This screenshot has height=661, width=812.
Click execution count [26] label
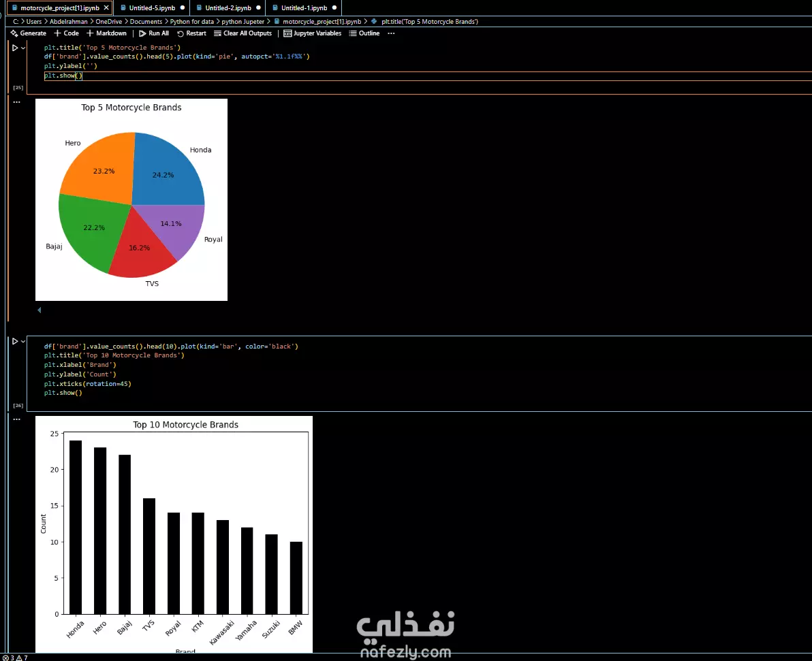[x=18, y=405]
